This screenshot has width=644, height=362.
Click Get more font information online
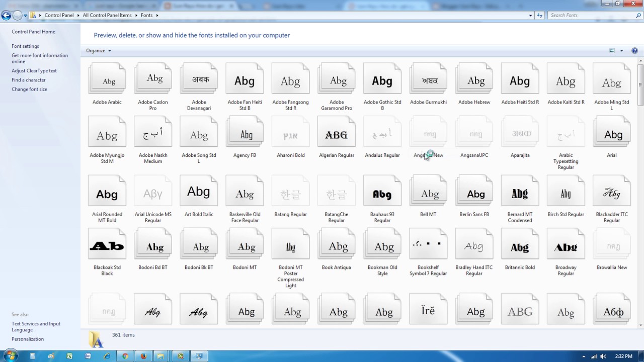pyautogui.click(x=40, y=58)
